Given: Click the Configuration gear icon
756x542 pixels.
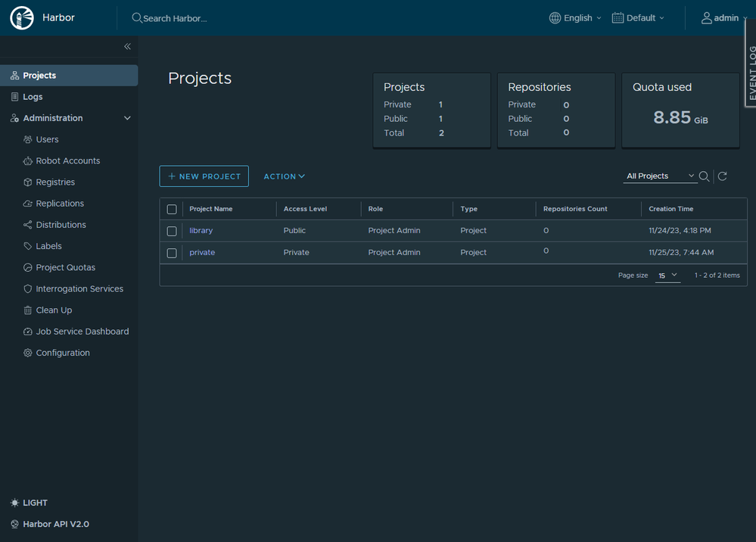Looking at the screenshot, I should point(28,353).
